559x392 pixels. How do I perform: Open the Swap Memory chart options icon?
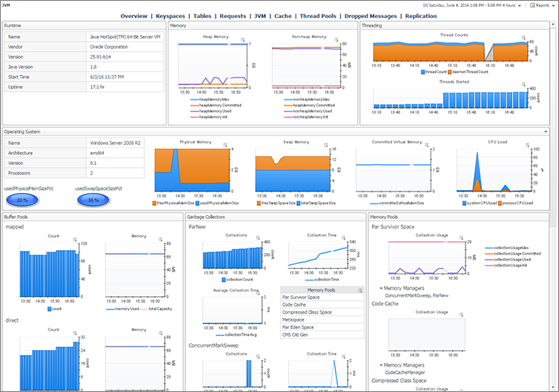[x=326, y=144]
